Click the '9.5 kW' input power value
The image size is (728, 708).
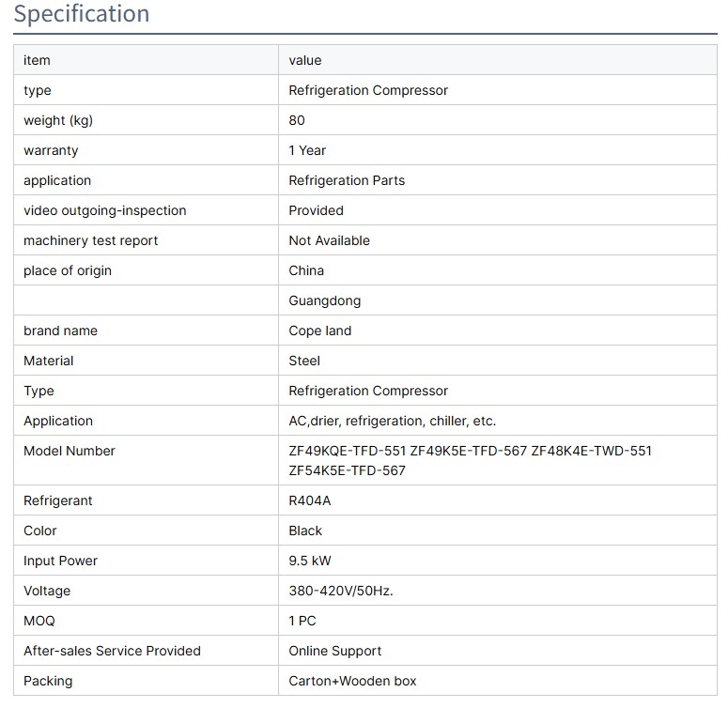click(x=310, y=561)
